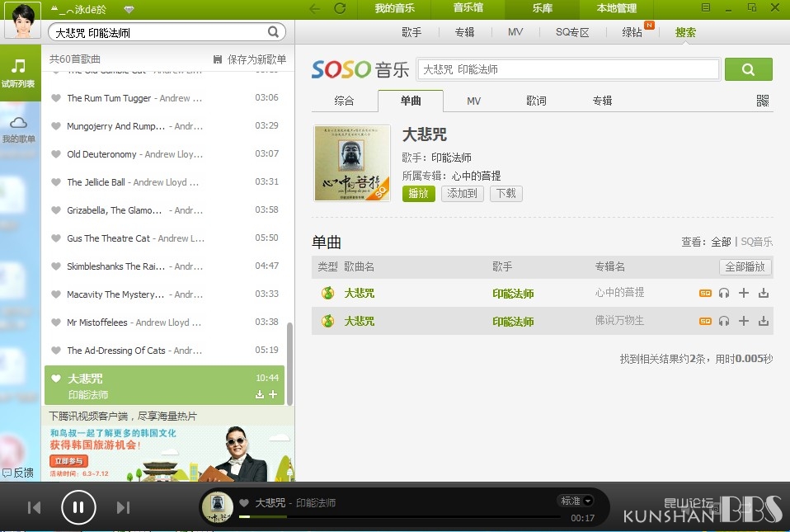Open the 歌手 category
This screenshot has height=532, width=790.
click(x=411, y=32)
